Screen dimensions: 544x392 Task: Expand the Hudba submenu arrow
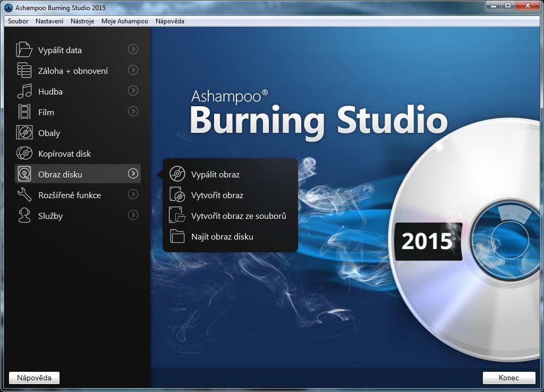[x=133, y=91]
